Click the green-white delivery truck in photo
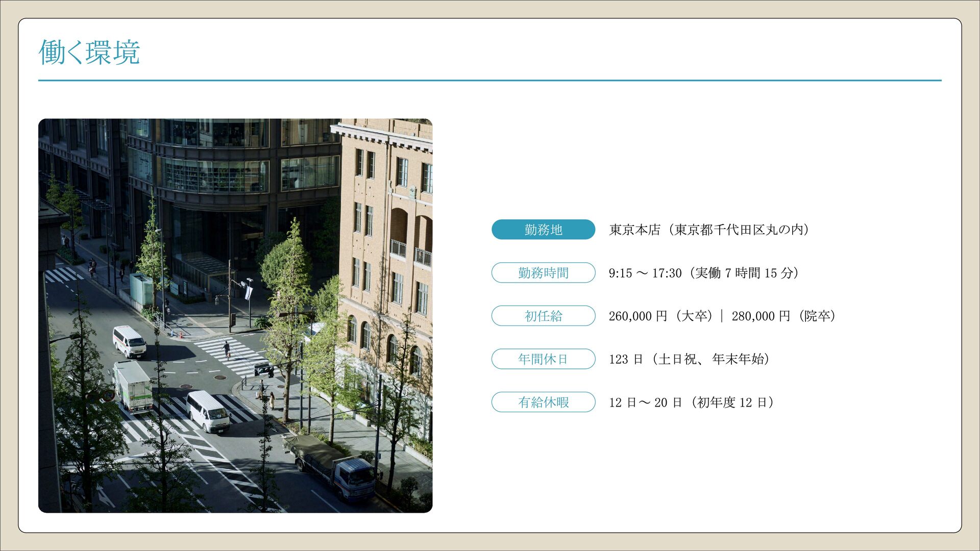Viewport: 980px width, 551px height. pyautogui.click(x=133, y=386)
